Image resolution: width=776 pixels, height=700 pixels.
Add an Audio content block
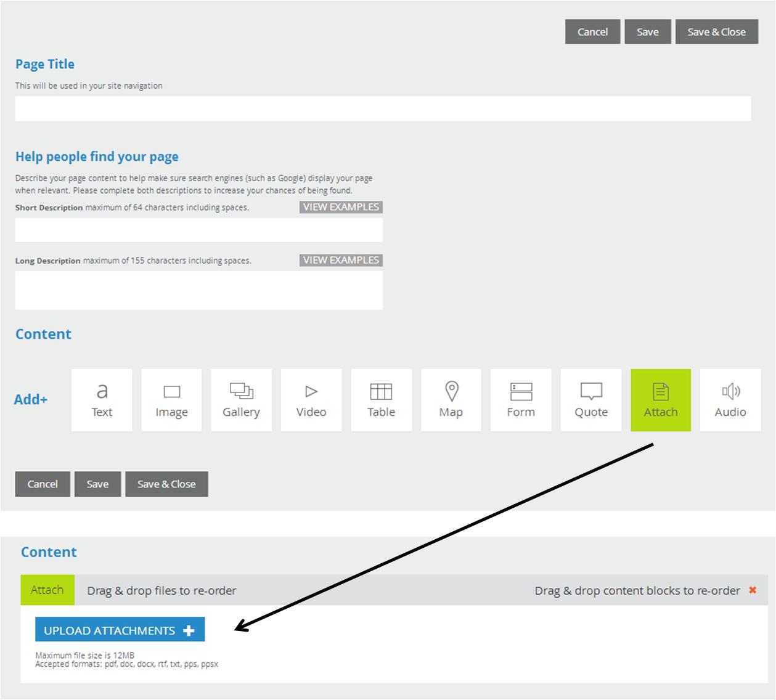click(x=730, y=400)
